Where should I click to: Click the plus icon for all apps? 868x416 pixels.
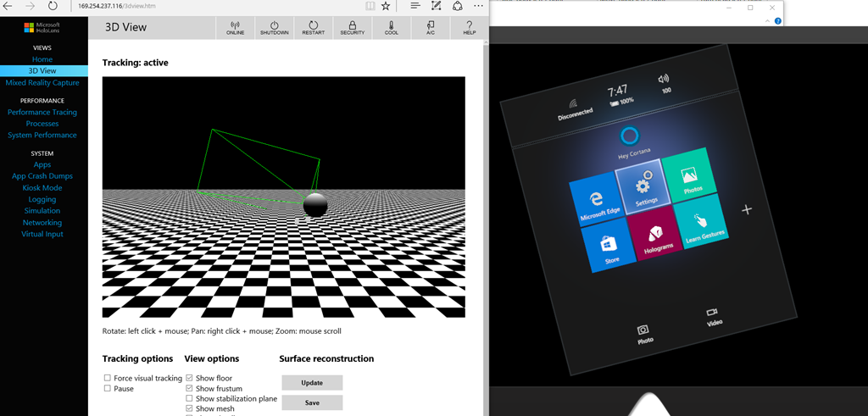747,209
